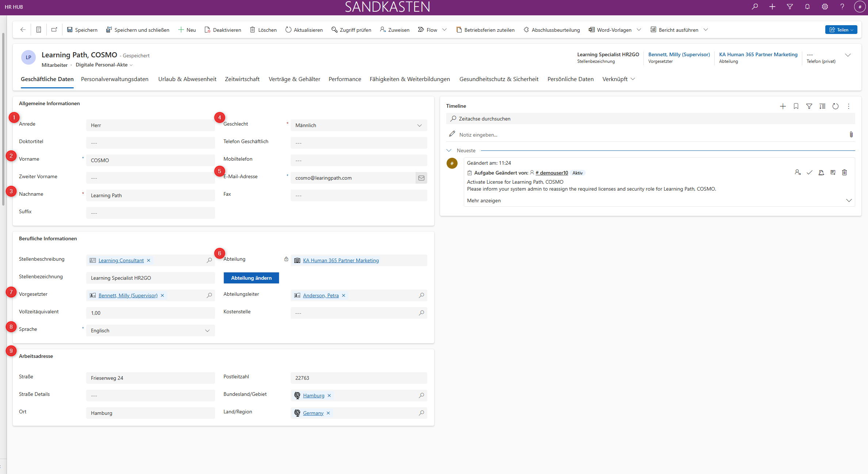
Task: Open the Performance tab
Action: 344,79
